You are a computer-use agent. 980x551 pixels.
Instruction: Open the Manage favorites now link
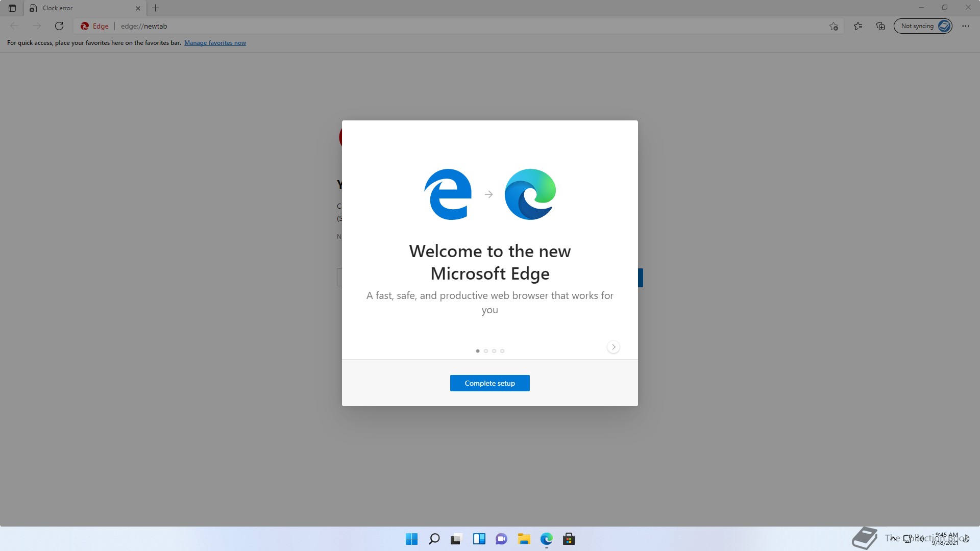point(215,43)
